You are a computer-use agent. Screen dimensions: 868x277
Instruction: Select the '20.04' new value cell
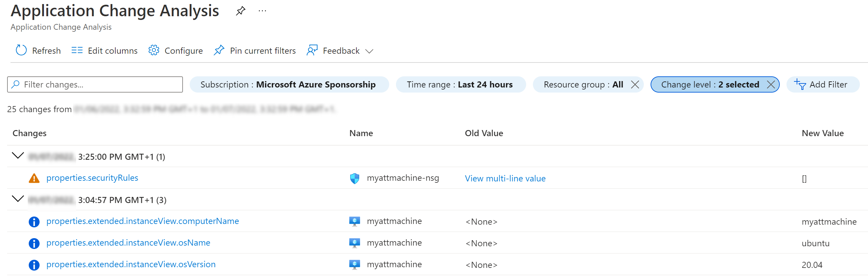click(812, 265)
